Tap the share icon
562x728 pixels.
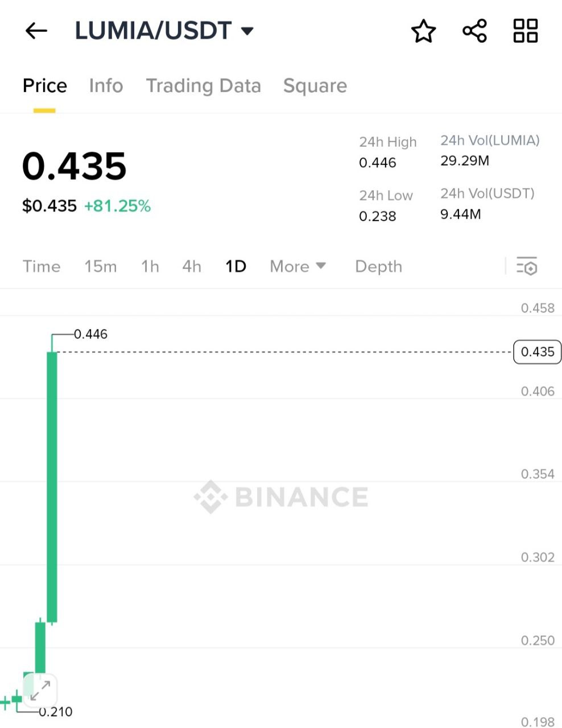click(x=474, y=31)
